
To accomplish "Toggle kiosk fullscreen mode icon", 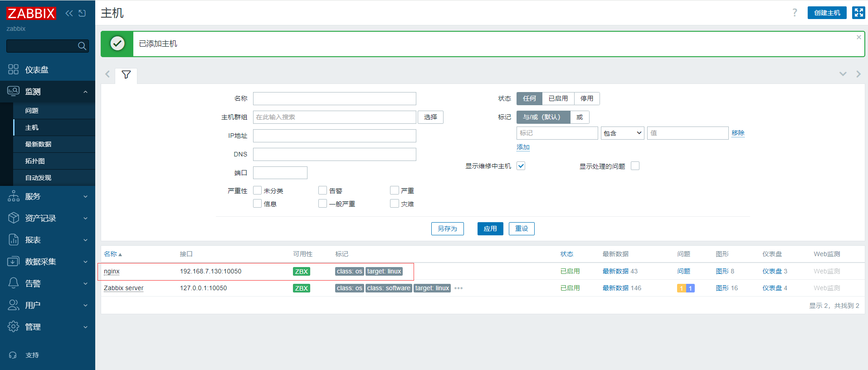I will tap(858, 13).
